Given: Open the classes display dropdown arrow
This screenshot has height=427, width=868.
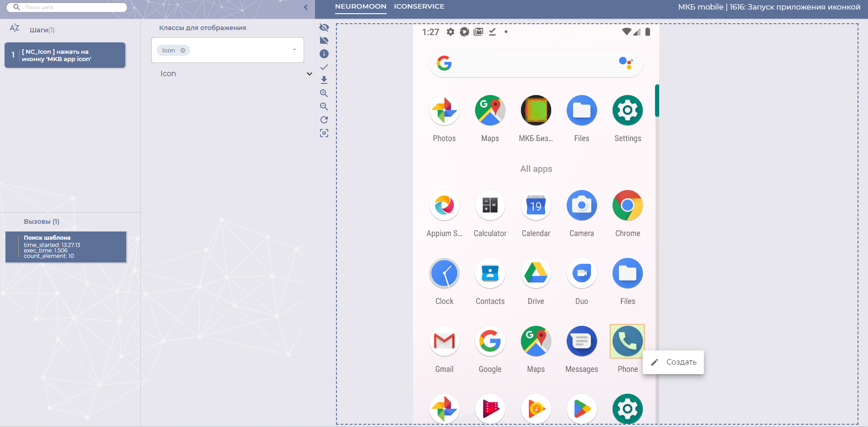Looking at the screenshot, I should [294, 50].
